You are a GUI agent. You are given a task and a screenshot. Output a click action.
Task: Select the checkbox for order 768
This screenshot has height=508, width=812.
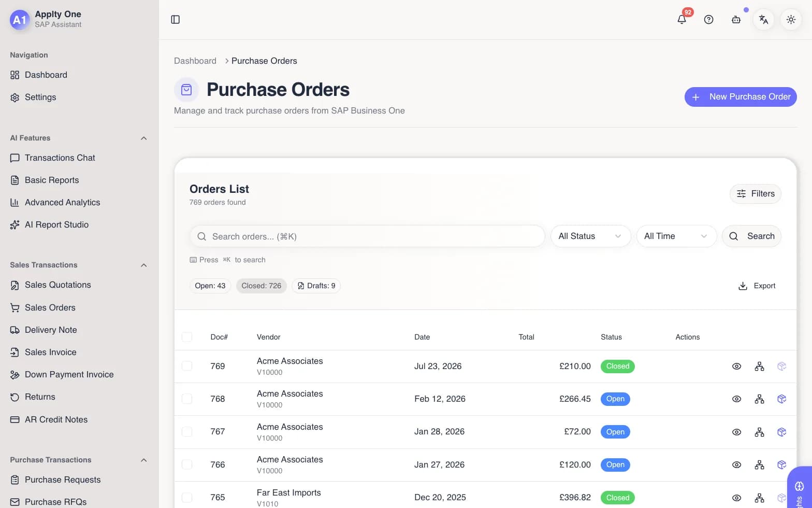coord(187,399)
